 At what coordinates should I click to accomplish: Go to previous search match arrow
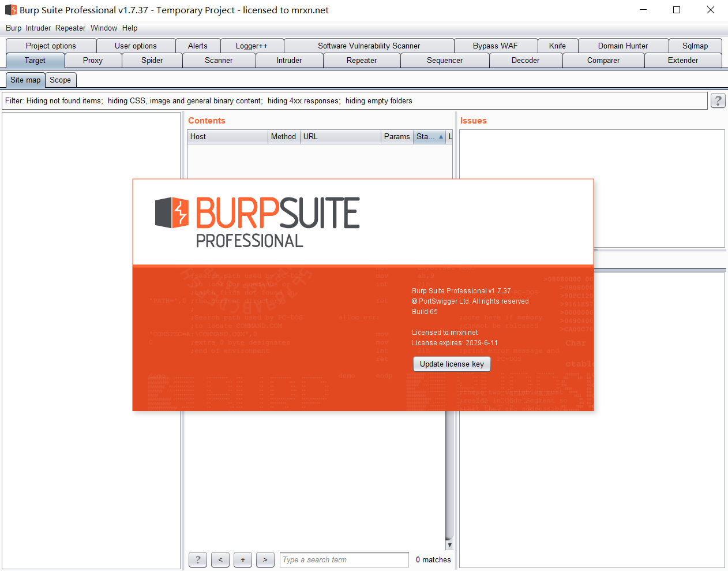click(x=220, y=559)
